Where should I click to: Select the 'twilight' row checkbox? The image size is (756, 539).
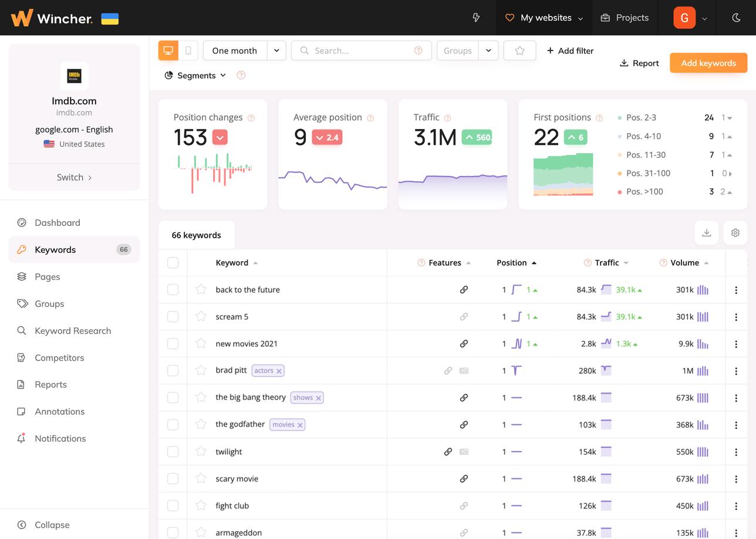tap(173, 452)
